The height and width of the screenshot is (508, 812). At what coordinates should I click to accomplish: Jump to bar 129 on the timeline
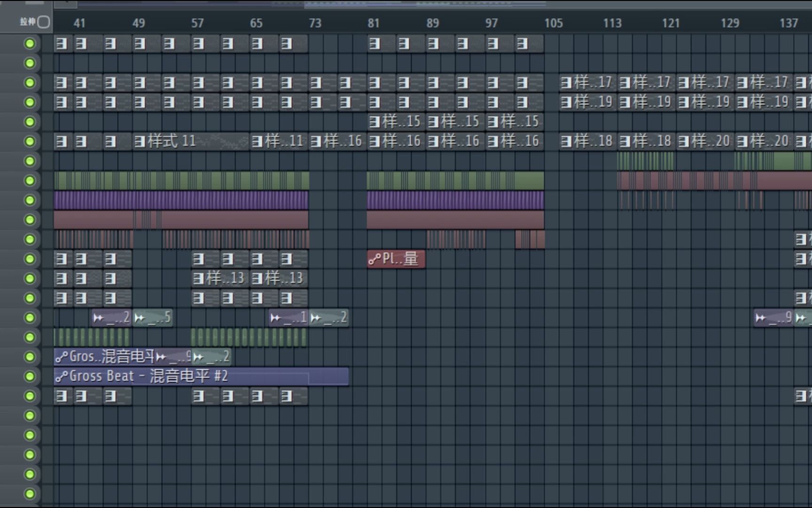[x=730, y=23]
